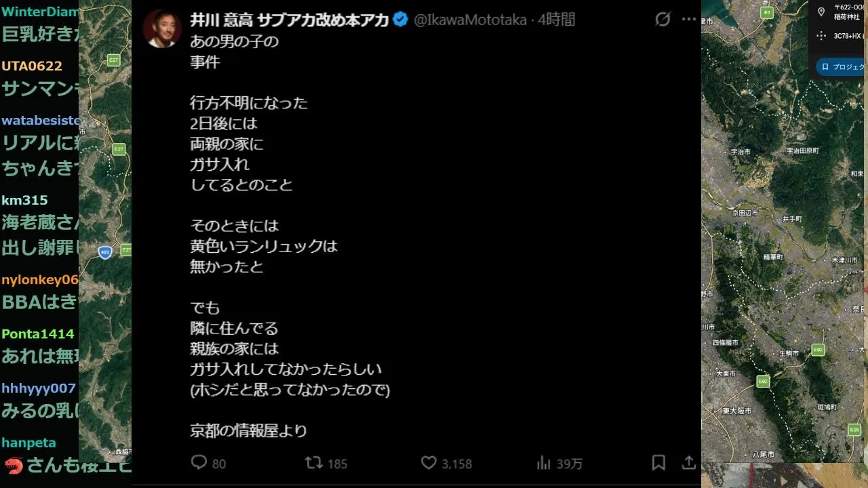Screen dimensions: 868x488
Task: Open the 井川 意高 display name link
Action: point(290,20)
